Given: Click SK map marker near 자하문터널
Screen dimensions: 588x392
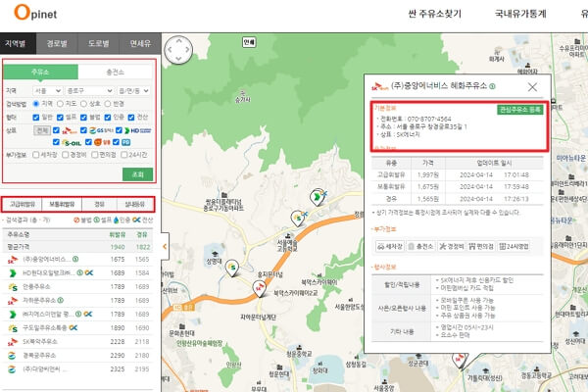Looking at the screenshot, I should [259, 289].
